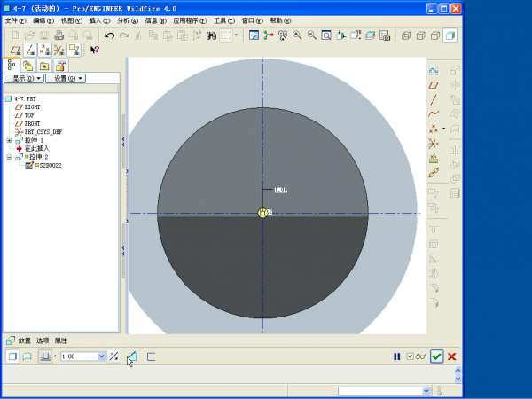Click the Undo arrow in the toolbar

click(109, 35)
